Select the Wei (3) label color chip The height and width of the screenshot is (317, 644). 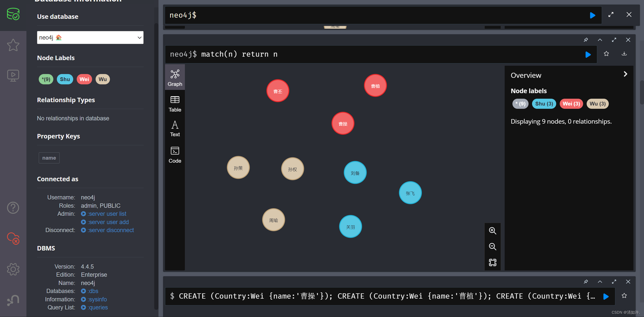pyautogui.click(x=571, y=104)
